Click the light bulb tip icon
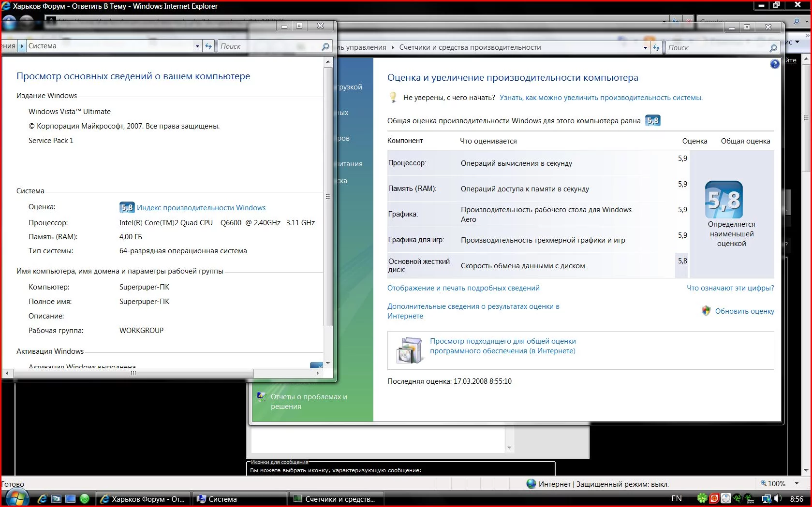 coord(393,97)
